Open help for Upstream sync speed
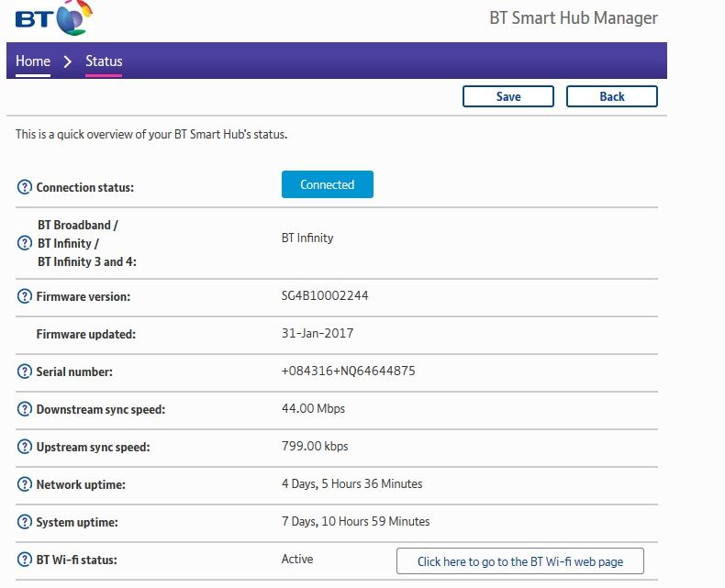The width and height of the screenshot is (725, 588). [x=25, y=447]
